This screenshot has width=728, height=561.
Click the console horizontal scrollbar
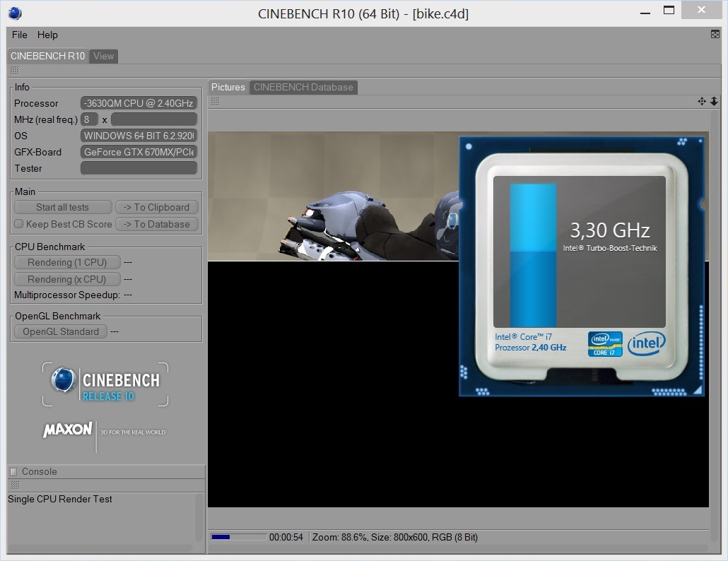click(x=100, y=548)
